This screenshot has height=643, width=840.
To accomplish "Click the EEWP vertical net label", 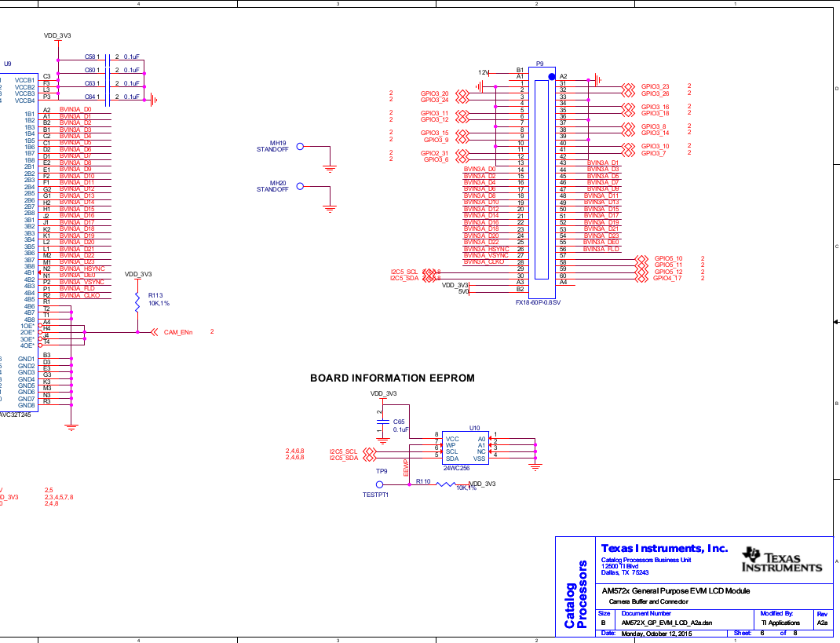I will [x=406, y=467].
